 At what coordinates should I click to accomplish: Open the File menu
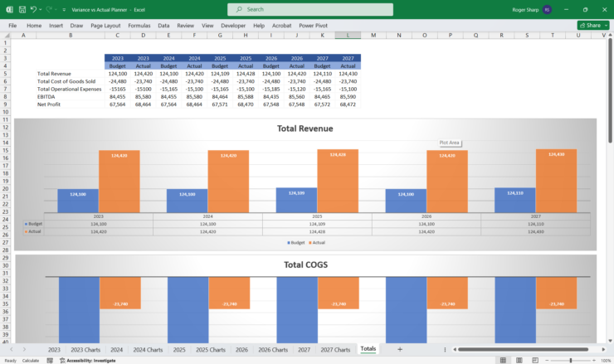[12, 26]
